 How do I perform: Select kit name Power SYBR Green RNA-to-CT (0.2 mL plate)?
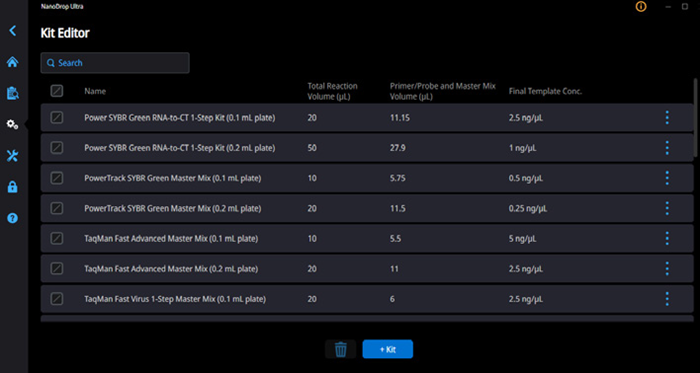pyautogui.click(x=180, y=148)
